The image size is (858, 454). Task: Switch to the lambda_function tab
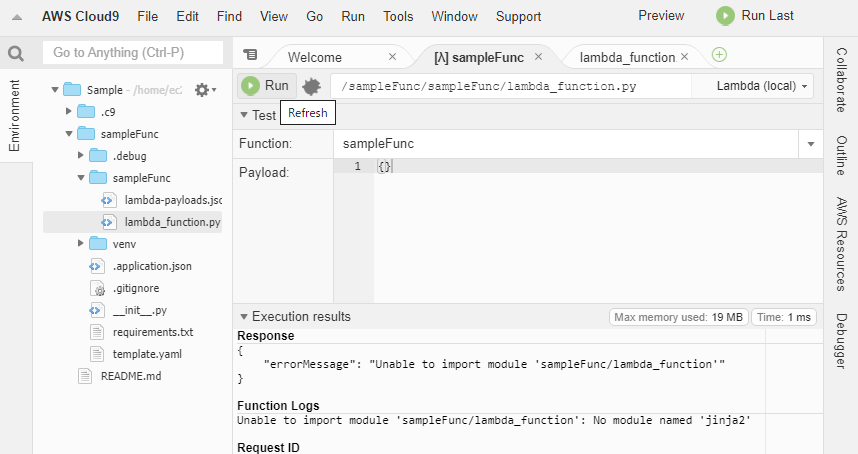[628, 57]
